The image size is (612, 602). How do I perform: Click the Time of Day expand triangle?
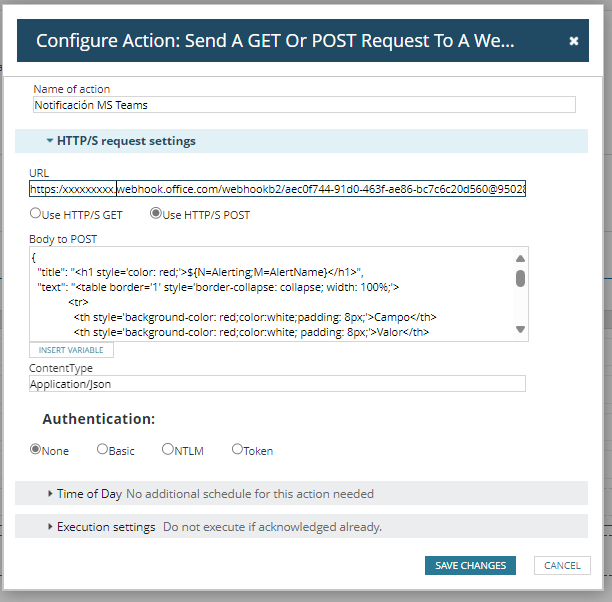pyautogui.click(x=50, y=493)
